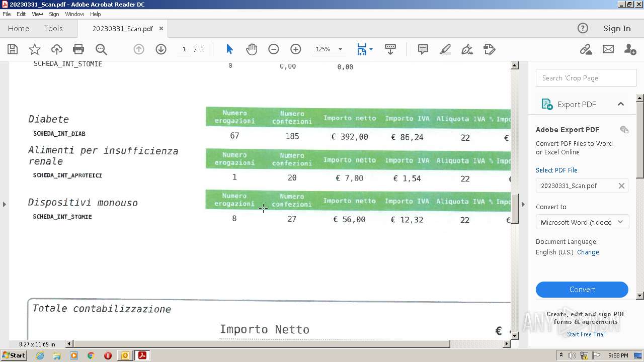Open the Window menu
Viewport: 644px width, 362px height.
tap(74, 14)
